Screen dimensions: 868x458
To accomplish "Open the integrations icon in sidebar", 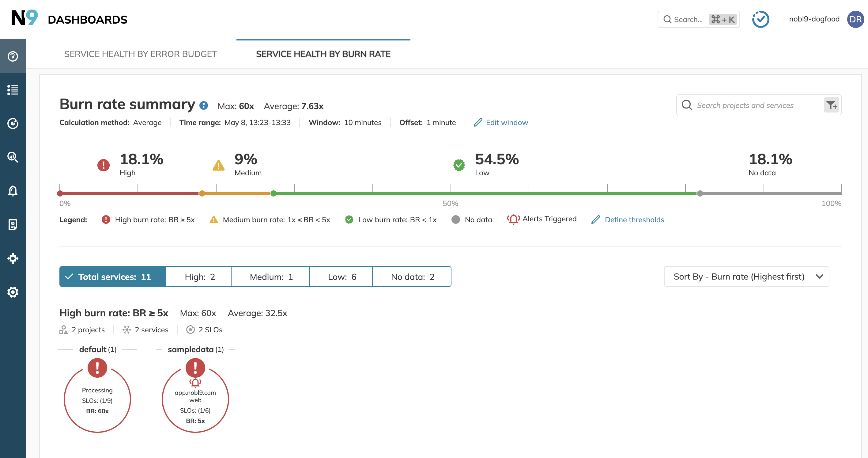I will (13, 258).
